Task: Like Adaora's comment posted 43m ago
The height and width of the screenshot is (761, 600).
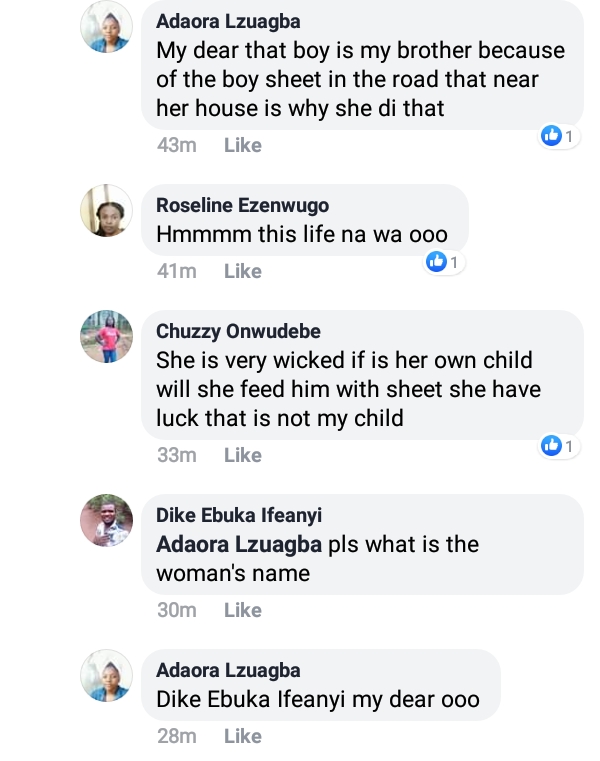Action: (242, 145)
